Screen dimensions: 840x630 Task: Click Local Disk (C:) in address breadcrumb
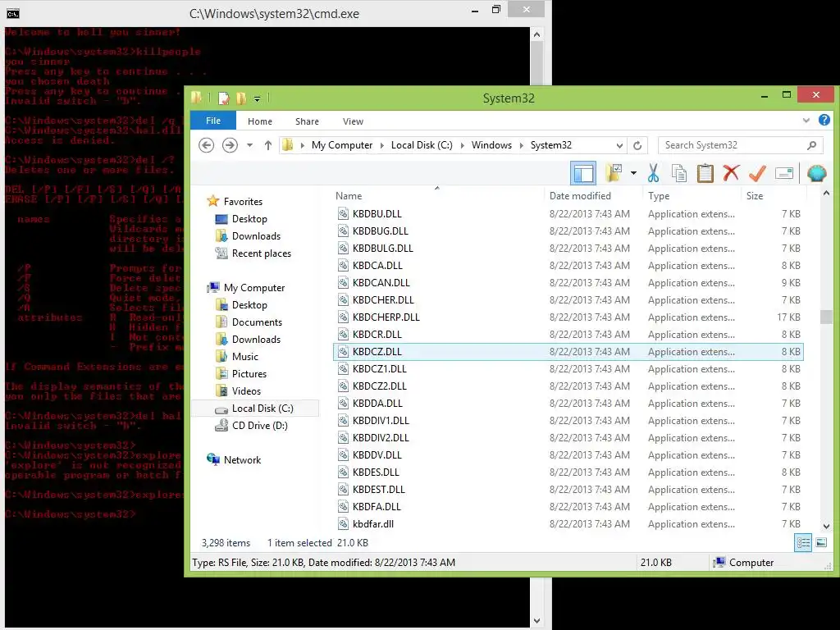pyautogui.click(x=422, y=145)
